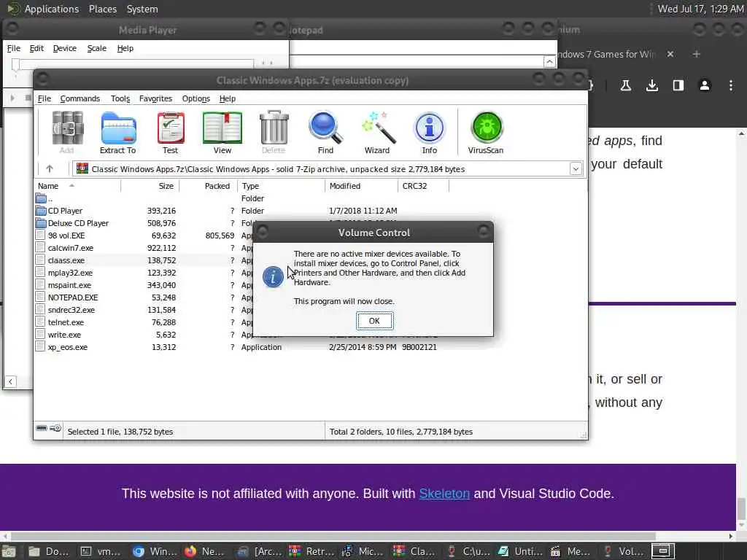Click the Name column sort header
The height and width of the screenshot is (560, 747).
[x=77, y=186]
